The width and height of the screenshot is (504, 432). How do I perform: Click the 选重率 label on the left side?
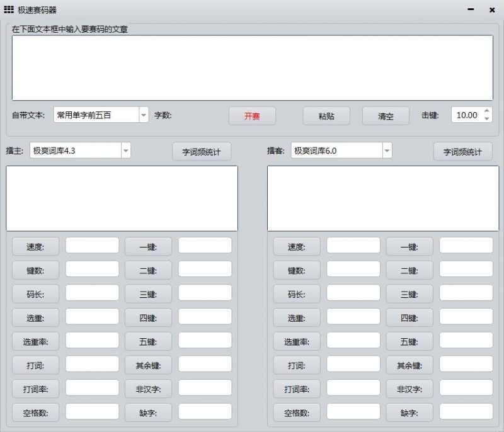coord(35,341)
